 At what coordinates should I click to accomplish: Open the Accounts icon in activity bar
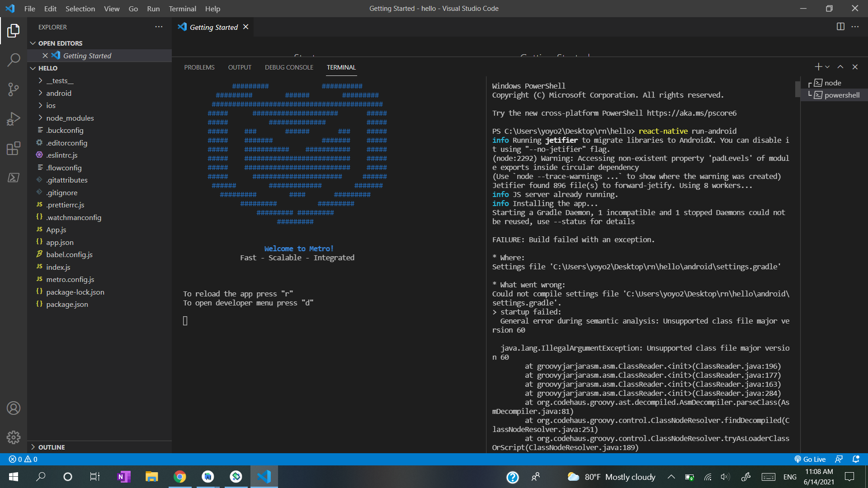[14, 408]
